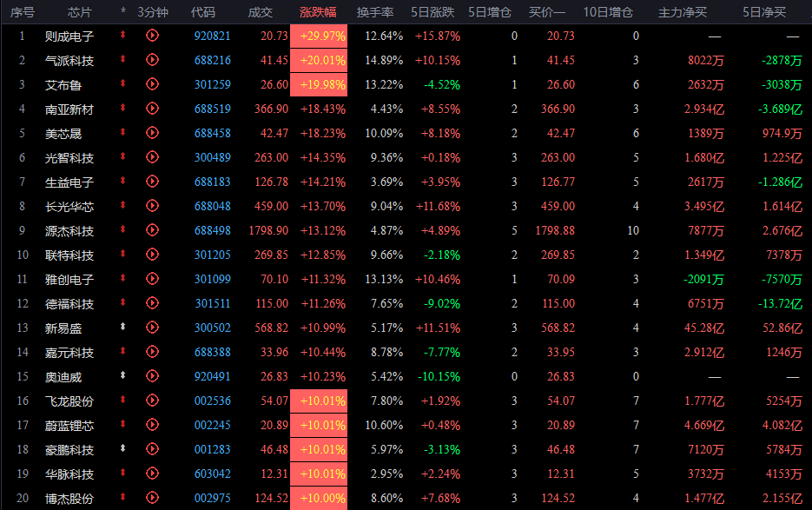Open stock code 688216 link
The image size is (812, 510).
click(212, 60)
